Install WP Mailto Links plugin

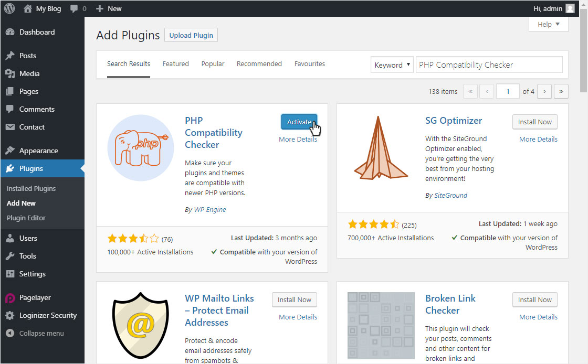[x=295, y=299]
